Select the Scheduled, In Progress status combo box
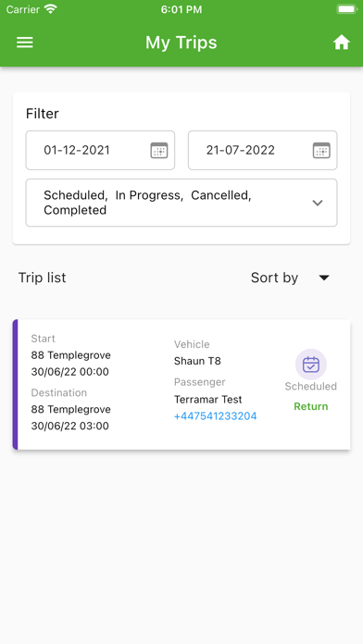The height and width of the screenshot is (644, 363). [181, 203]
